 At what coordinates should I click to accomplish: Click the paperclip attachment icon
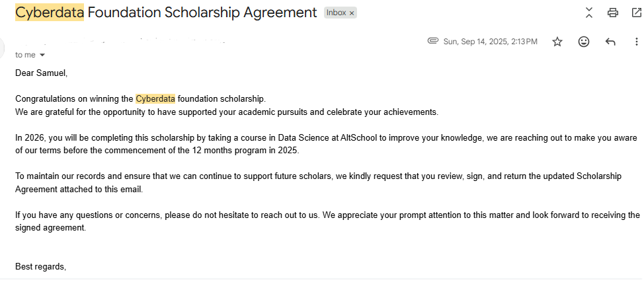coord(432,41)
